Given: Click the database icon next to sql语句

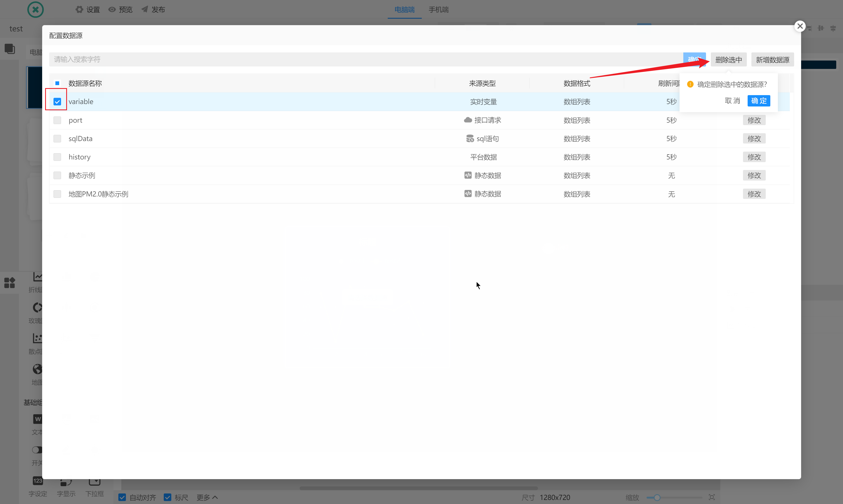Looking at the screenshot, I should tap(470, 139).
